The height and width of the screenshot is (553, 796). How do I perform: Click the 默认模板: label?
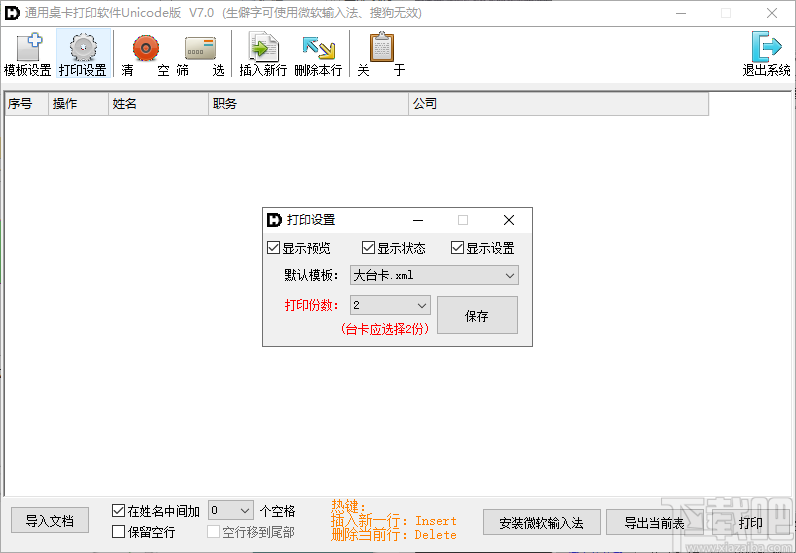click(x=311, y=275)
